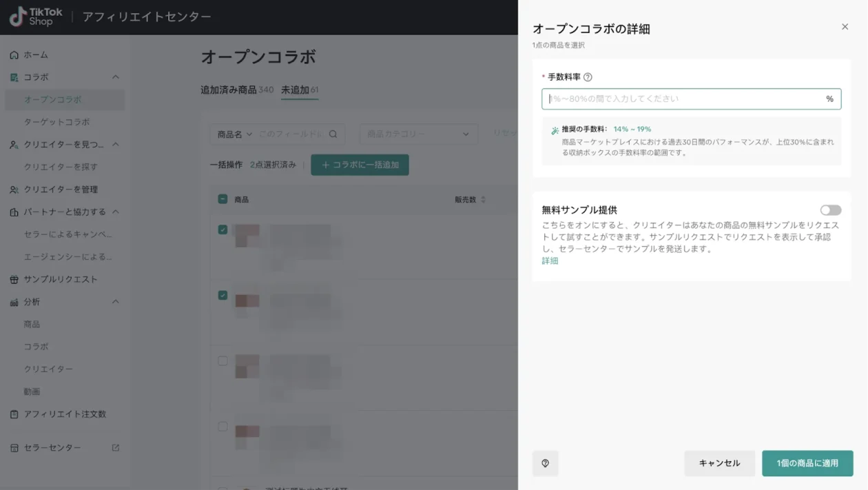Collapse the 分析 sidebar section
The height and width of the screenshot is (490, 868).
(x=116, y=302)
